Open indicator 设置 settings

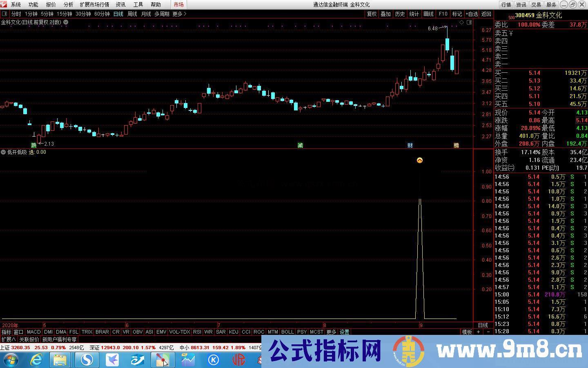[344, 332]
